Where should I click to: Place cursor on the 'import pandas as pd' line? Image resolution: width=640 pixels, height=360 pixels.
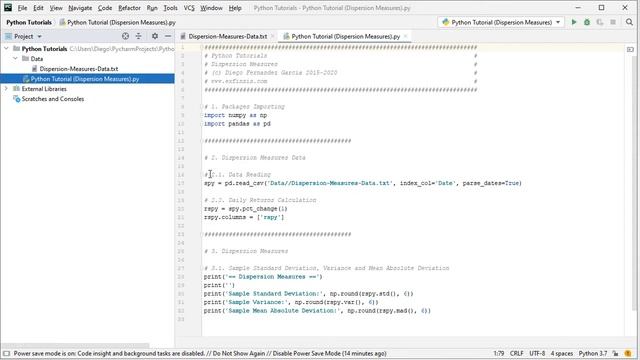click(237, 124)
